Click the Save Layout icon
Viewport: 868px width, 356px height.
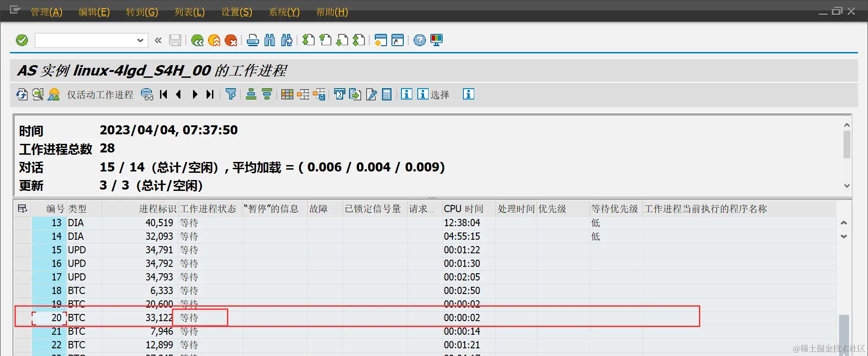(x=319, y=94)
